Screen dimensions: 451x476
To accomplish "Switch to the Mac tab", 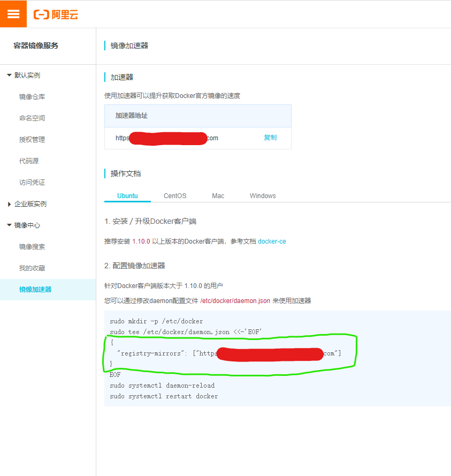I will pyautogui.click(x=218, y=196).
